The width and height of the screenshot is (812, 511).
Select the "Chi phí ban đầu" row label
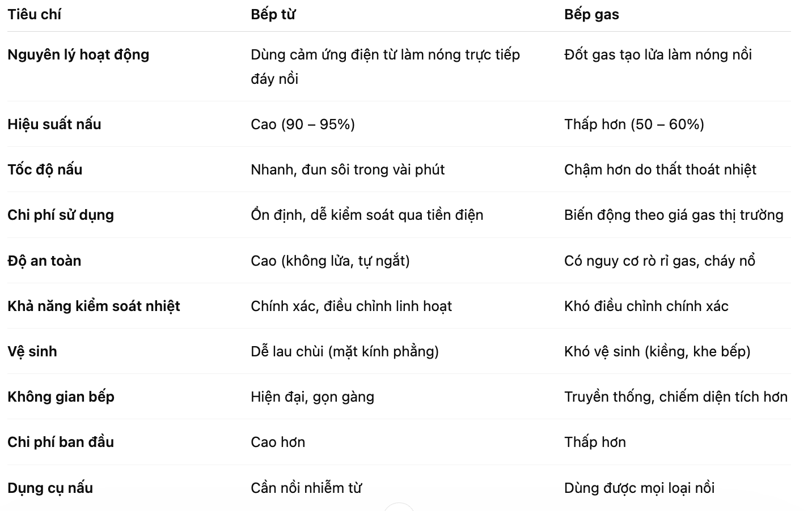pyautogui.click(x=61, y=442)
